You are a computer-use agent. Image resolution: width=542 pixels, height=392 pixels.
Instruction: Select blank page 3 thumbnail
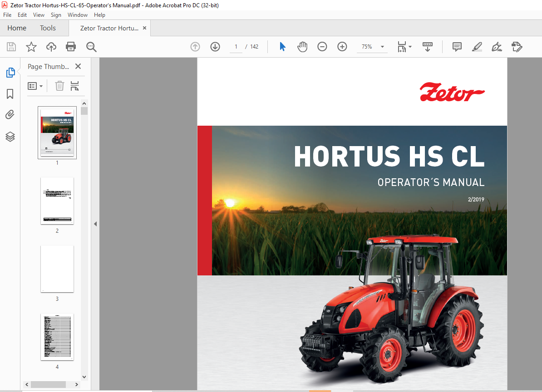(x=57, y=269)
